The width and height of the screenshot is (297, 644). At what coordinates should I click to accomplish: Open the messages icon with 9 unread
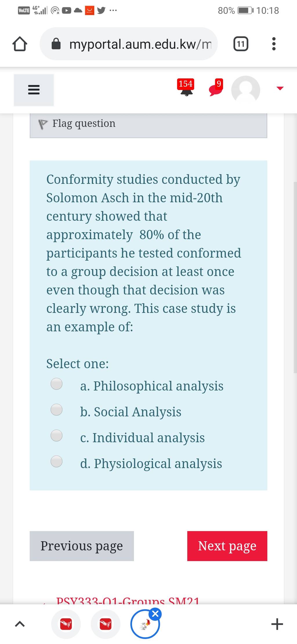(x=216, y=87)
